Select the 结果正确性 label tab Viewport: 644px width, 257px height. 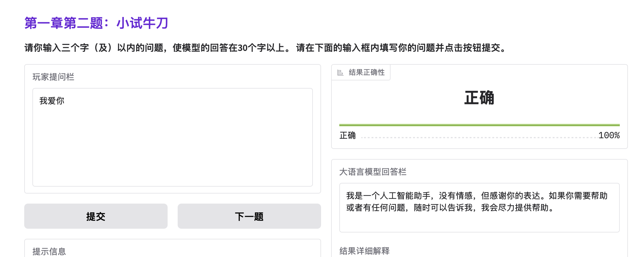pyautogui.click(x=367, y=73)
